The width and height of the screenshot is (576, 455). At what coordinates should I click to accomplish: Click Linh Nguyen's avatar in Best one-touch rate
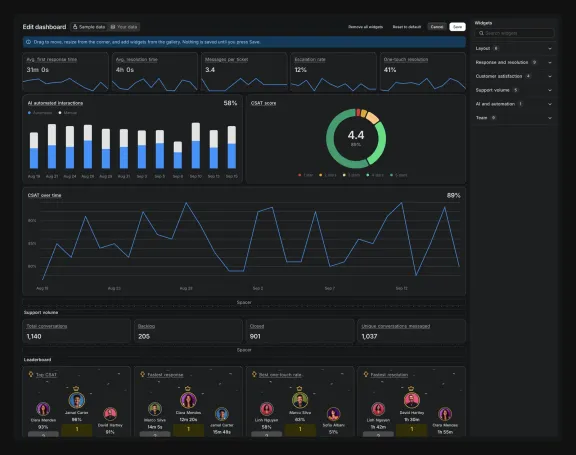click(267, 409)
